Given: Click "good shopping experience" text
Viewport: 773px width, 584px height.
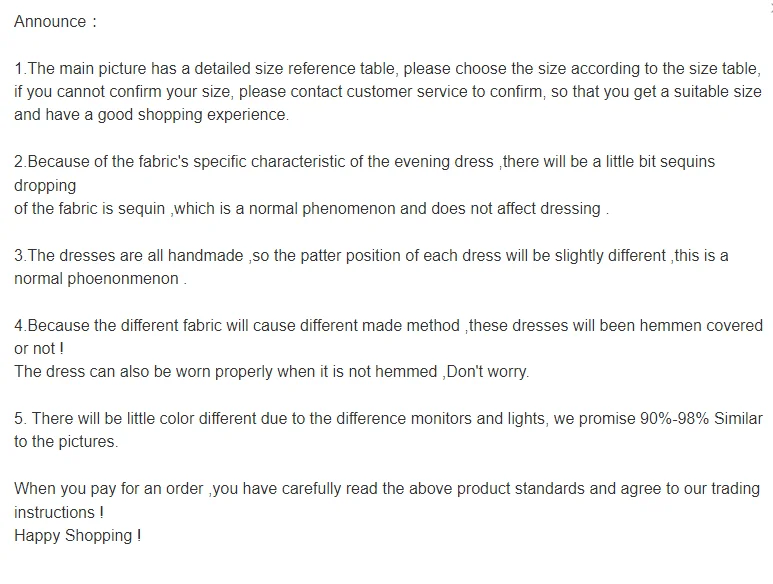Looking at the screenshot, I should tap(193, 115).
